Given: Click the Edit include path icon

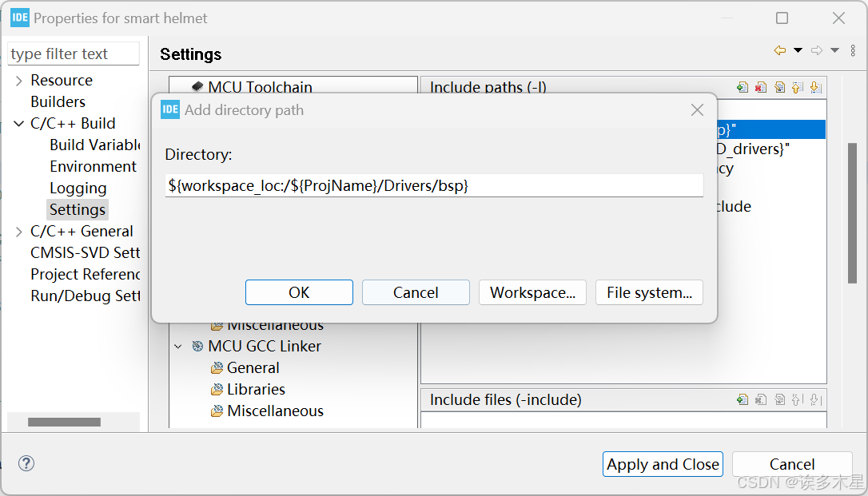Looking at the screenshot, I should tap(779, 87).
